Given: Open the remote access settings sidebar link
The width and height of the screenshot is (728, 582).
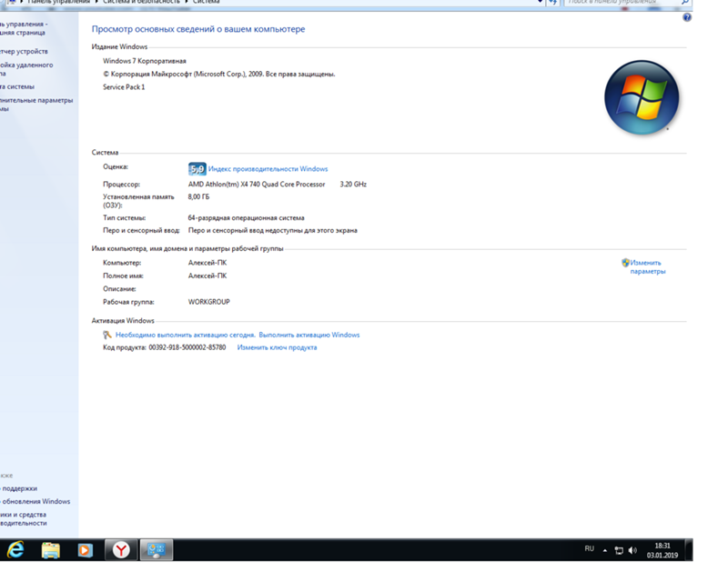Looking at the screenshot, I should [26, 69].
